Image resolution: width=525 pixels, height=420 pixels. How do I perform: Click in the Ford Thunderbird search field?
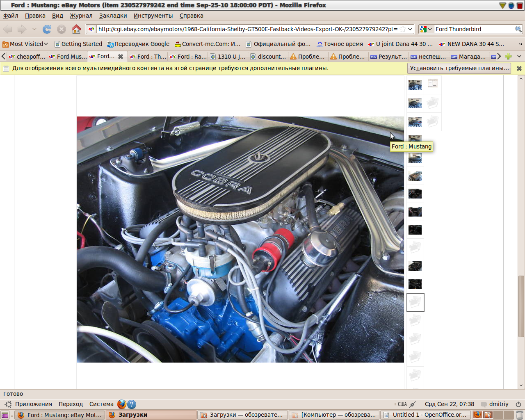(x=474, y=29)
